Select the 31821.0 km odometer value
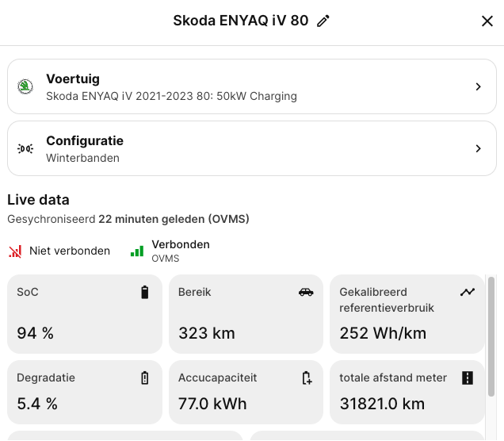 pos(382,404)
